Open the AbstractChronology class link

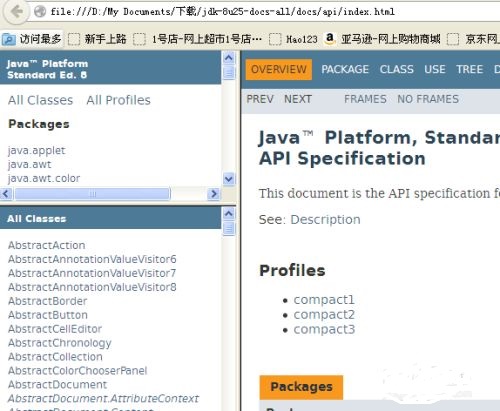(60, 343)
